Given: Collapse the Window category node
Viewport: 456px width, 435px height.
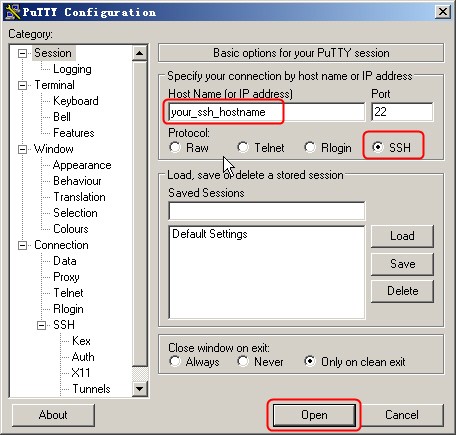Looking at the screenshot, I should (x=22, y=149).
